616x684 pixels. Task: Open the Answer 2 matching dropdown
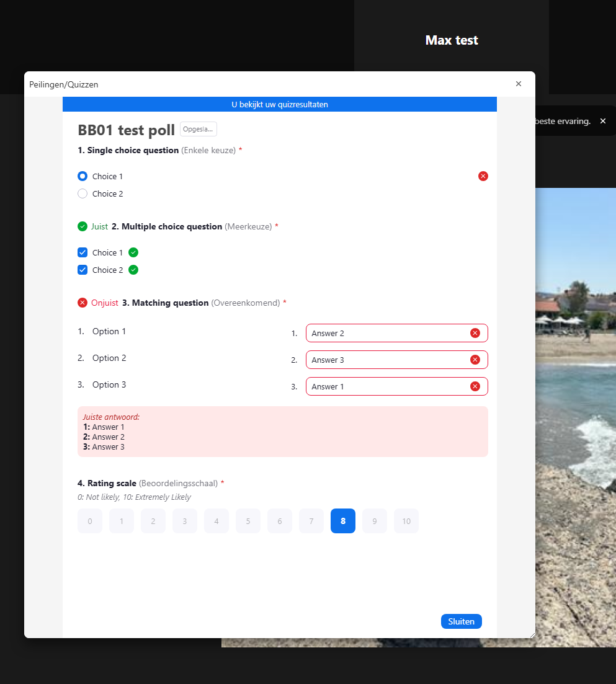(x=388, y=333)
